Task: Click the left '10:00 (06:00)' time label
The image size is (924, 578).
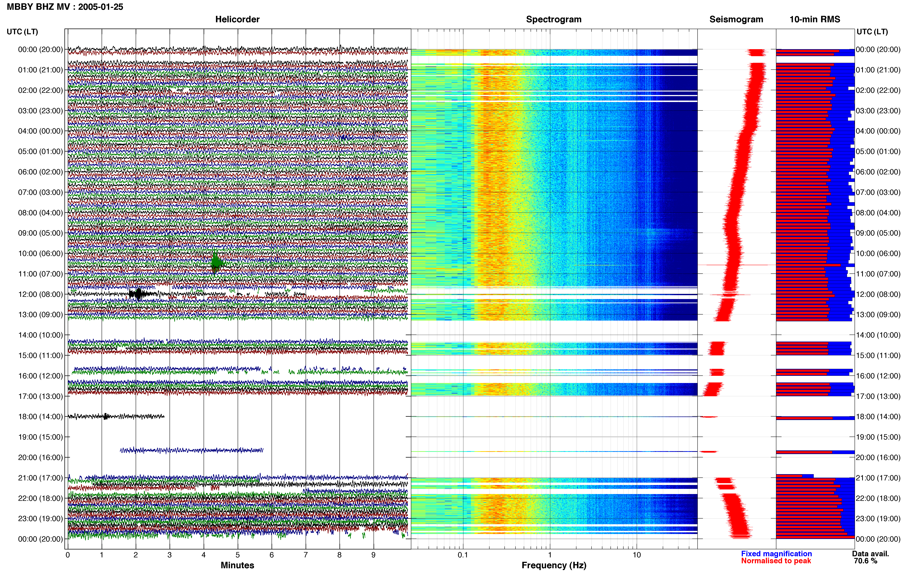Action: [41, 253]
